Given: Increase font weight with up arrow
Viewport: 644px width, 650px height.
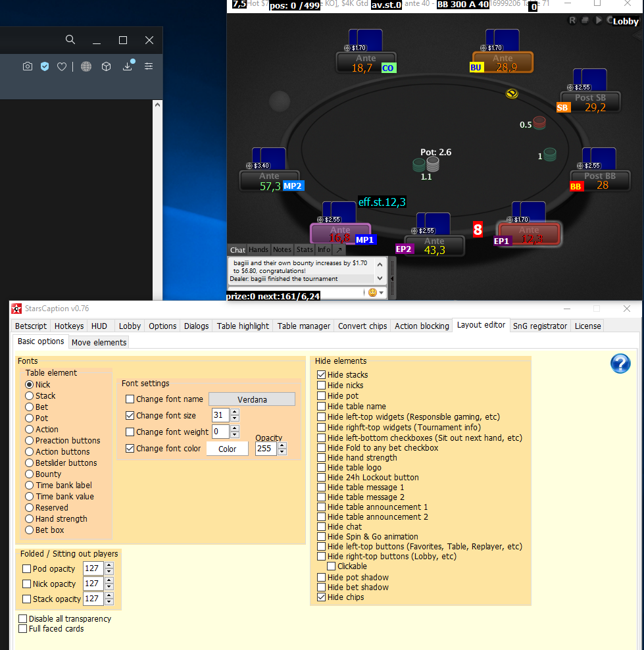Looking at the screenshot, I should pos(235,429).
